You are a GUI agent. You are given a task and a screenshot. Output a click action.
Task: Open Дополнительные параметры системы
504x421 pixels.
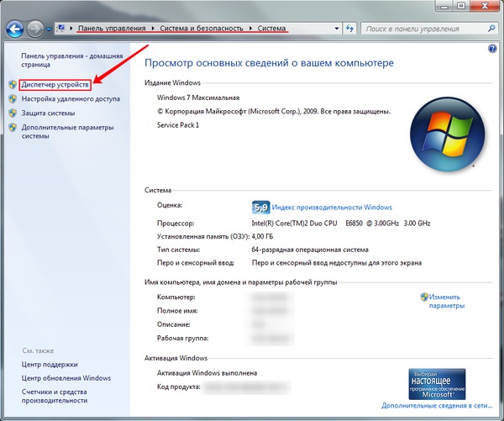coord(67,132)
